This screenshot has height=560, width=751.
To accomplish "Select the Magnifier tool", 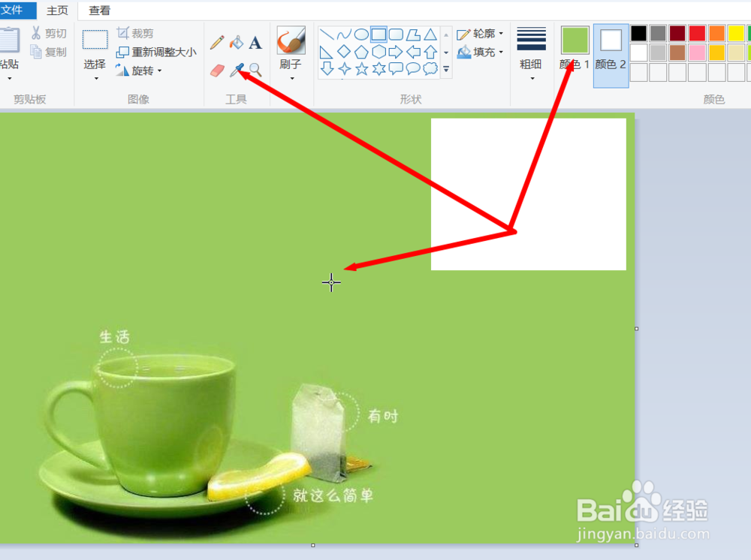I will pyautogui.click(x=255, y=70).
